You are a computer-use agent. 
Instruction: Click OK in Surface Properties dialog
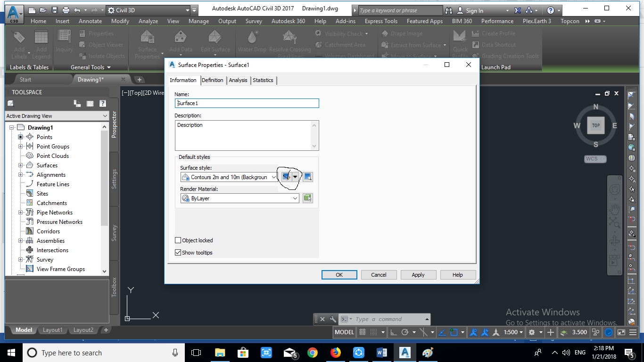tap(339, 275)
